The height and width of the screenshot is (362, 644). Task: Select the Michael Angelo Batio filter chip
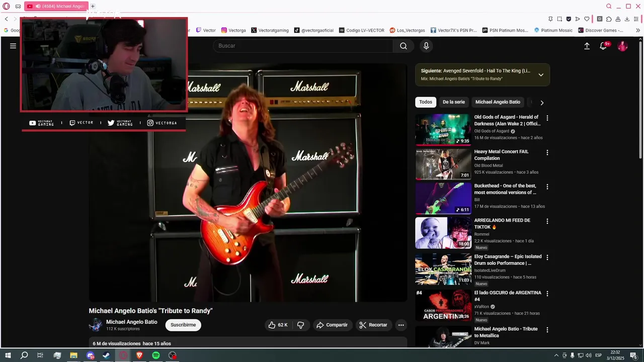498,102
